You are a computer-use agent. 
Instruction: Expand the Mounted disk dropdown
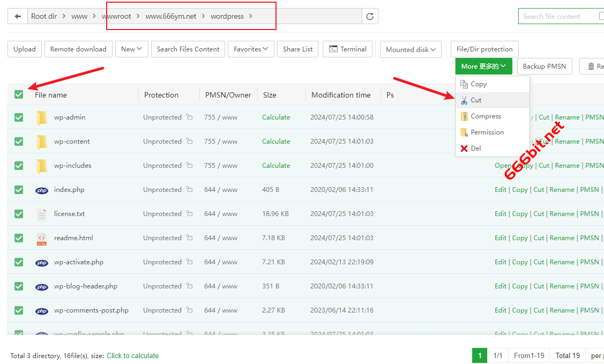click(x=411, y=49)
